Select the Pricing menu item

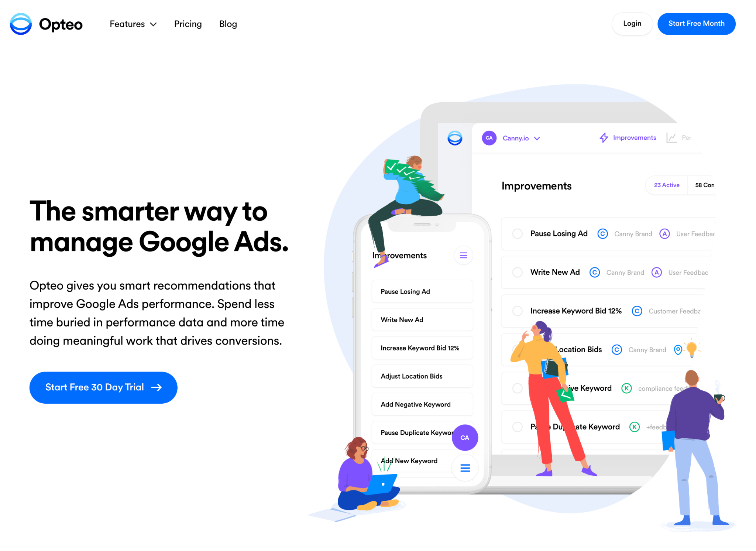[x=188, y=24]
